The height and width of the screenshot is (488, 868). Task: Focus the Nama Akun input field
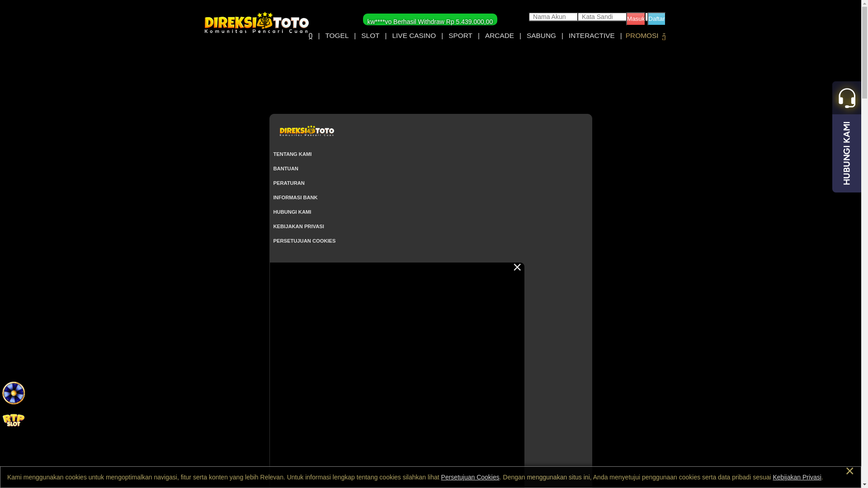(553, 17)
